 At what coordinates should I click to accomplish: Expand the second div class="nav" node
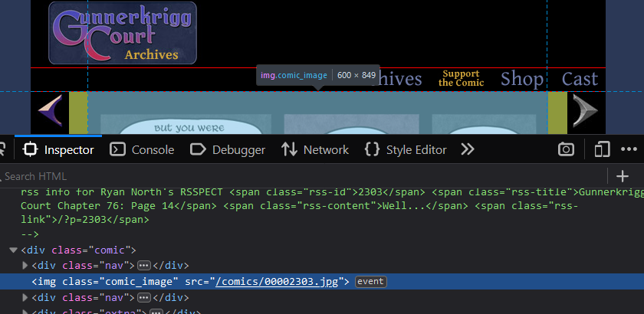(25, 297)
